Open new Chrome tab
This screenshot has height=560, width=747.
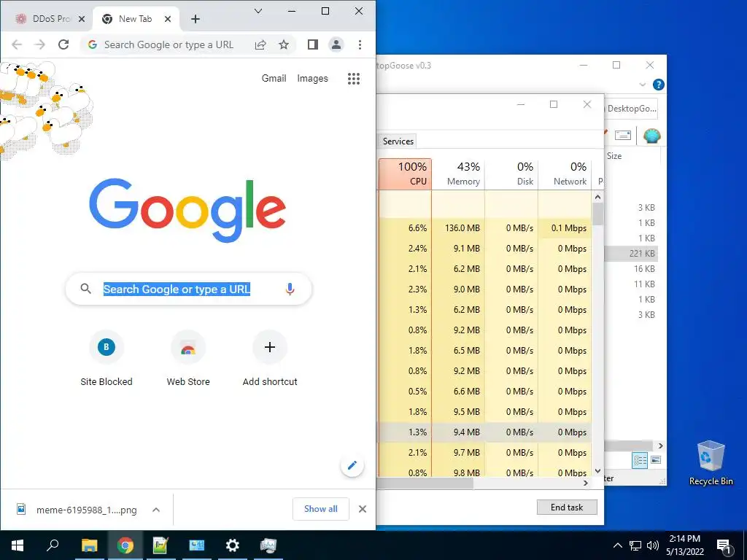pyautogui.click(x=196, y=19)
